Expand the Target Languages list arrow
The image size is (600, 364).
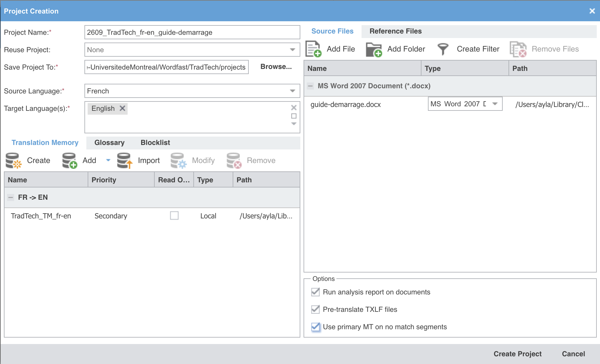294,124
